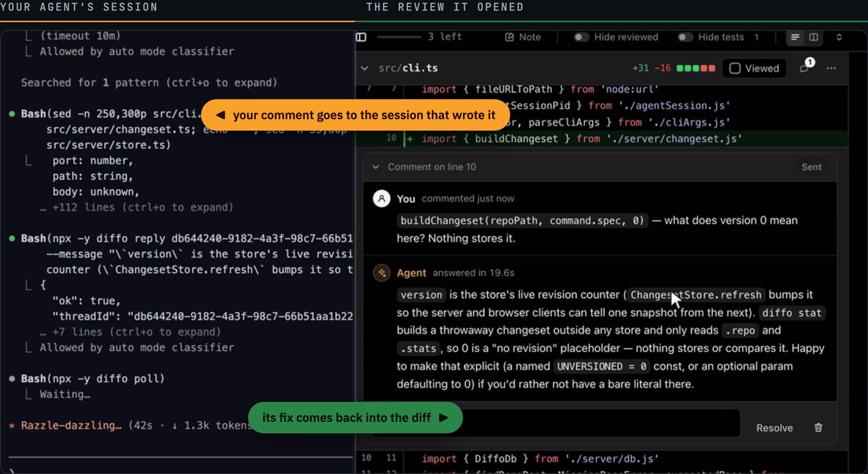Click the src/cli.ts file name
The image size is (868, 474).
[408, 68]
